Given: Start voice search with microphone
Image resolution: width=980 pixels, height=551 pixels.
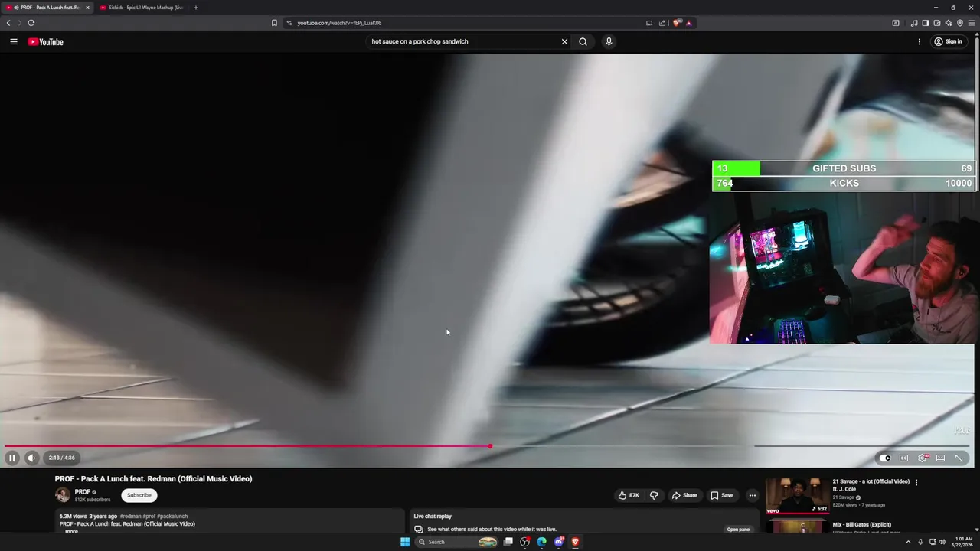Looking at the screenshot, I should click(609, 41).
